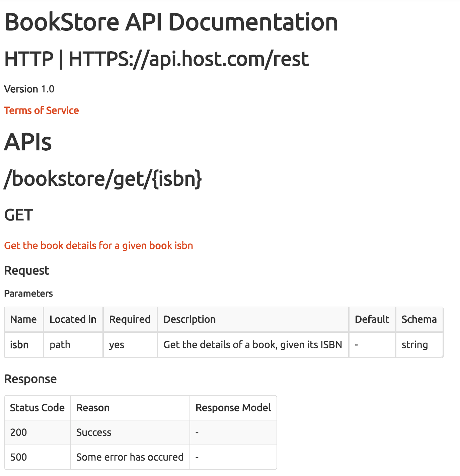Viewport: 460px width, 476px height.
Task: Click the Version 1.0 text
Action: [29, 89]
